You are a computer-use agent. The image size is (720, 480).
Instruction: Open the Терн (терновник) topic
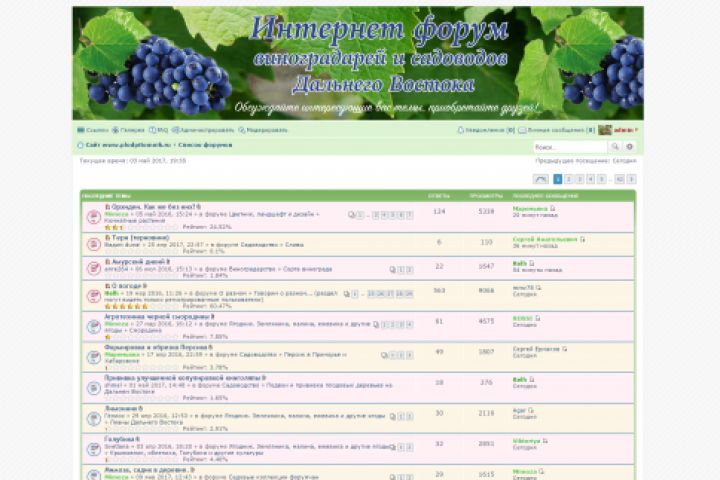click(x=140, y=238)
